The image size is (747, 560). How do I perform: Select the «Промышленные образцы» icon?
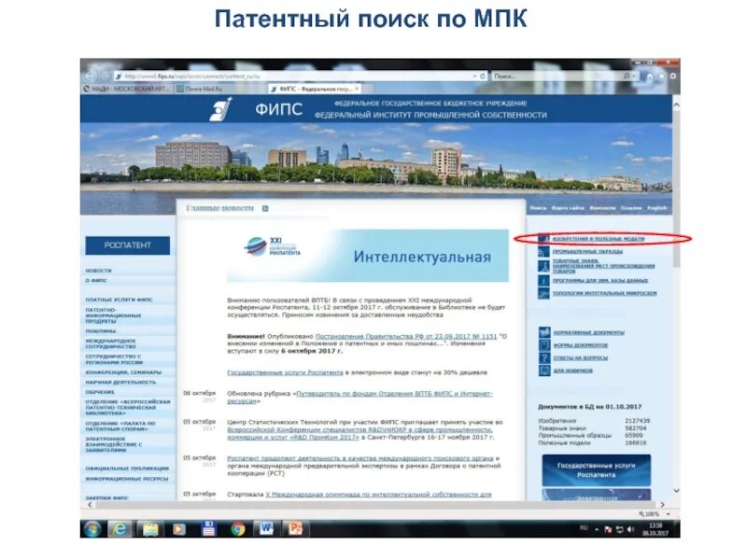point(543,251)
